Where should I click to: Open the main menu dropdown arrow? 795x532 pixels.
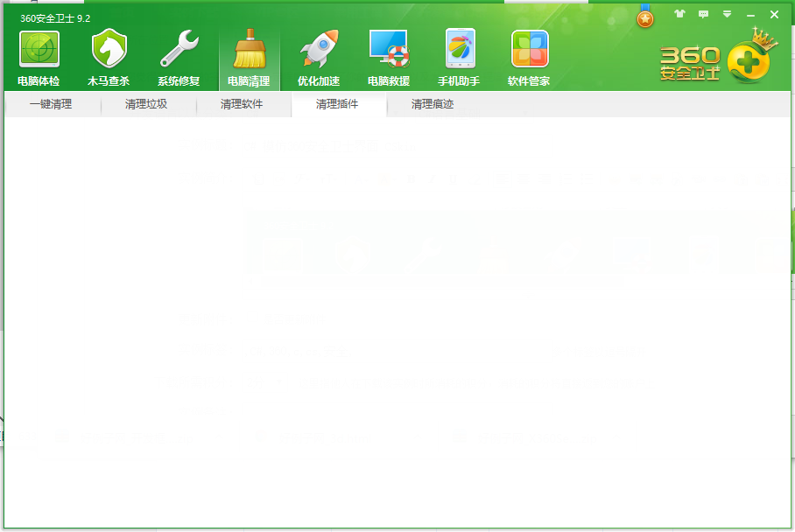point(727,14)
